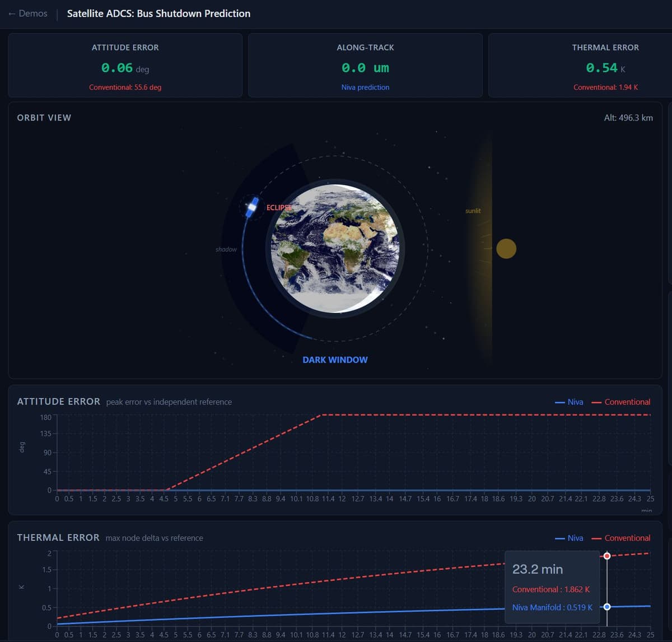Toggle Niva series in Attitude Error legend
672x642 pixels.
pyautogui.click(x=569, y=402)
